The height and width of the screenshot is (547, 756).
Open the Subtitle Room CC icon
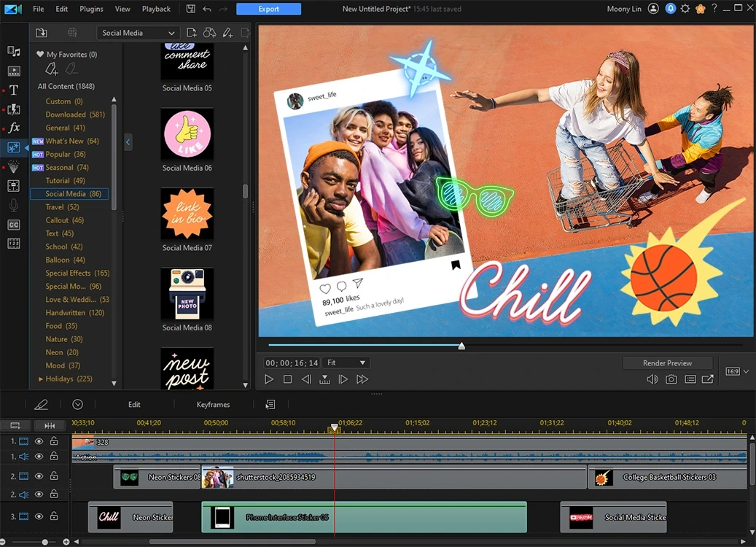coord(13,225)
